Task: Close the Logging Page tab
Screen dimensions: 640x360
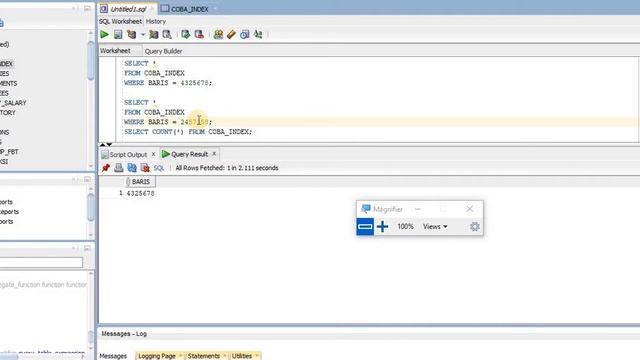Action: coord(180,356)
